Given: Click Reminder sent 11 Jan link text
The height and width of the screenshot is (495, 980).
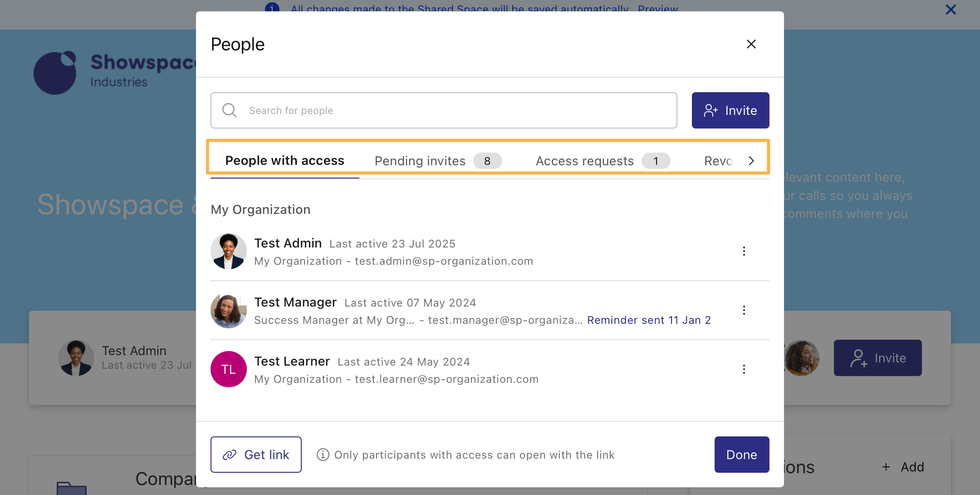Looking at the screenshot, I should coord(649,320).
